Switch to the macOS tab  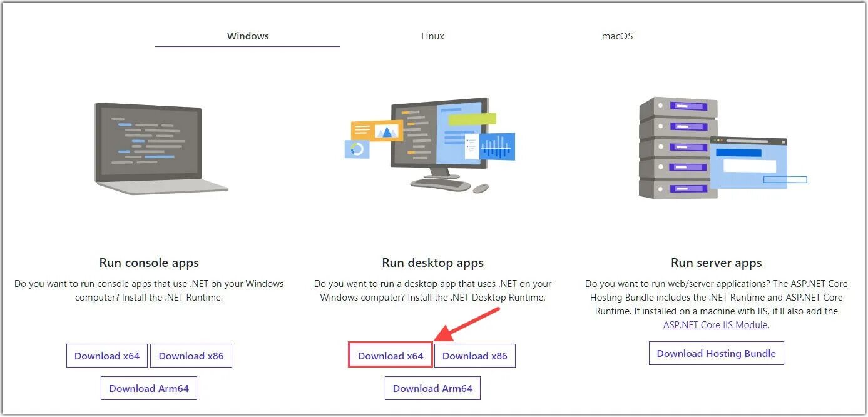click(x=616, y=36)
